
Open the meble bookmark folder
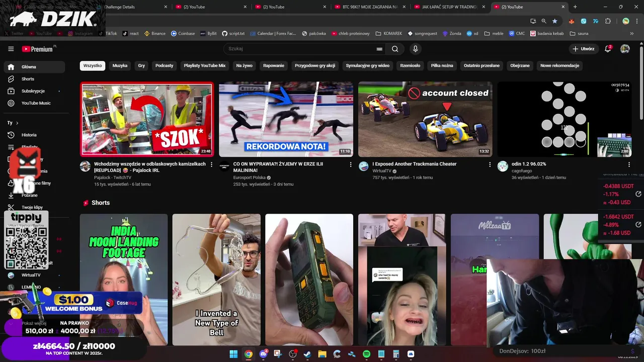[x=494, y=34]
